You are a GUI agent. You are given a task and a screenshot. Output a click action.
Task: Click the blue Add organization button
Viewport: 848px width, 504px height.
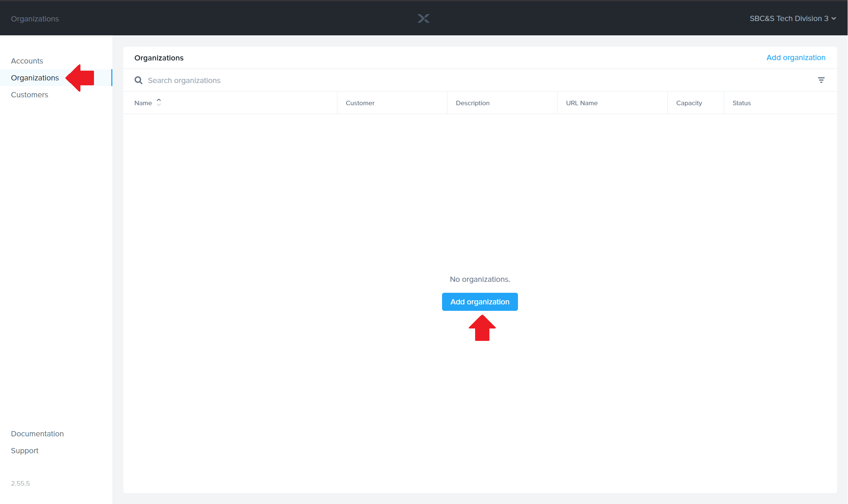click(x=480, y=302)
